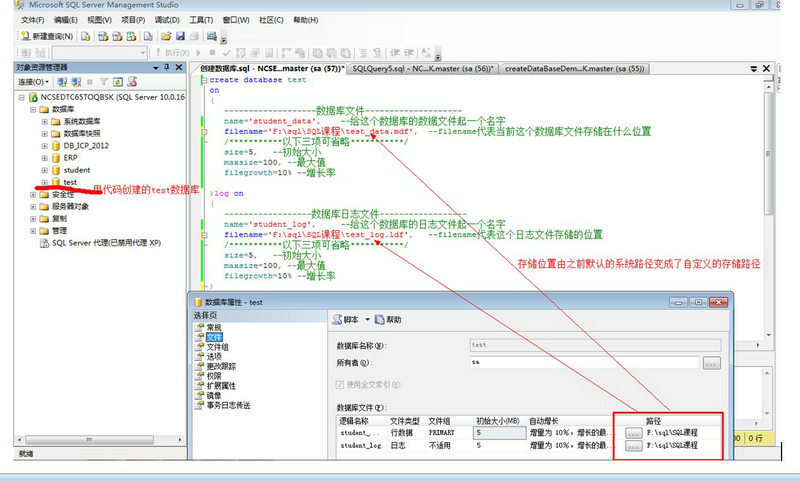
Task: Toggle the 使用全文索引 checkbox
Action: coord(340,385)
